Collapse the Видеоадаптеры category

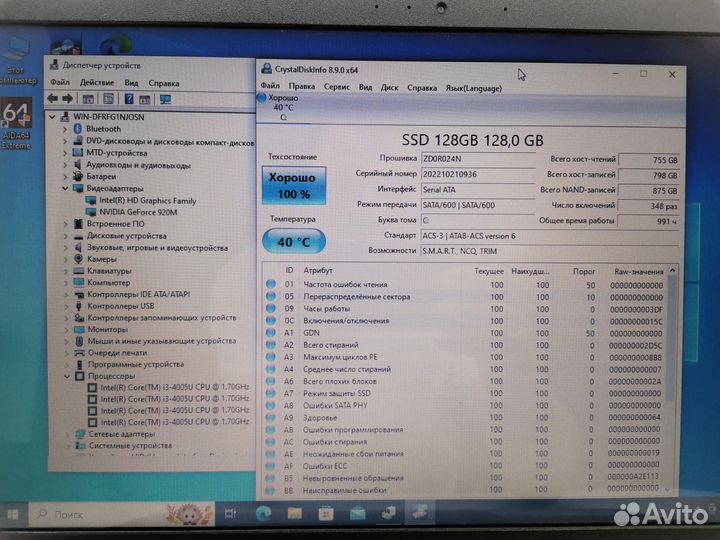tap(65, 189)
